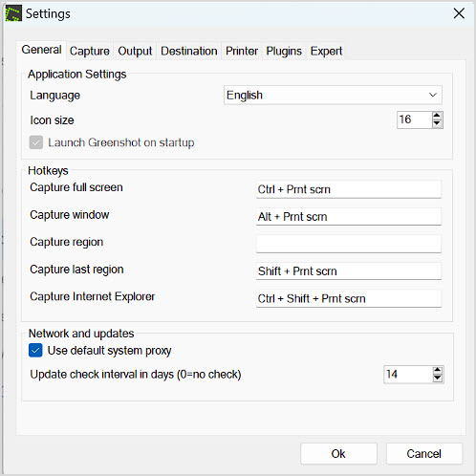Increase icon size with up arrow
The width and height of the screenshot is (476, 476).
[x=437, y=116]
